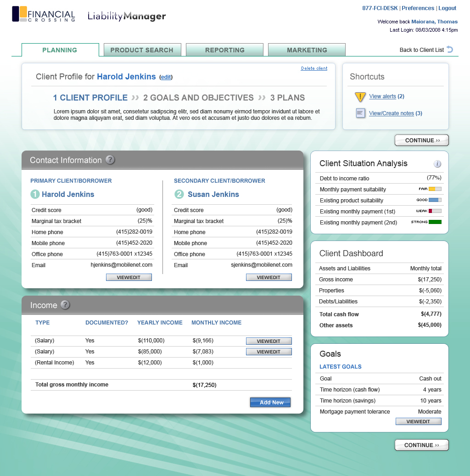Image resolution: width=470 pixels, height=476 pixels.
Task: Click the Contact Information help question-mark icon
Action: pos(110,160)
